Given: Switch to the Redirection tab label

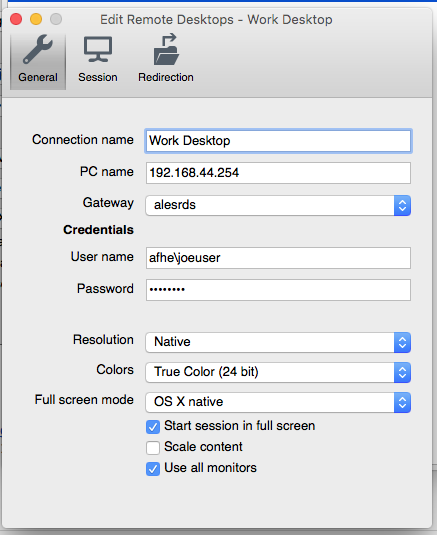Looking at the screenshot, I should (x=166, y=77).
